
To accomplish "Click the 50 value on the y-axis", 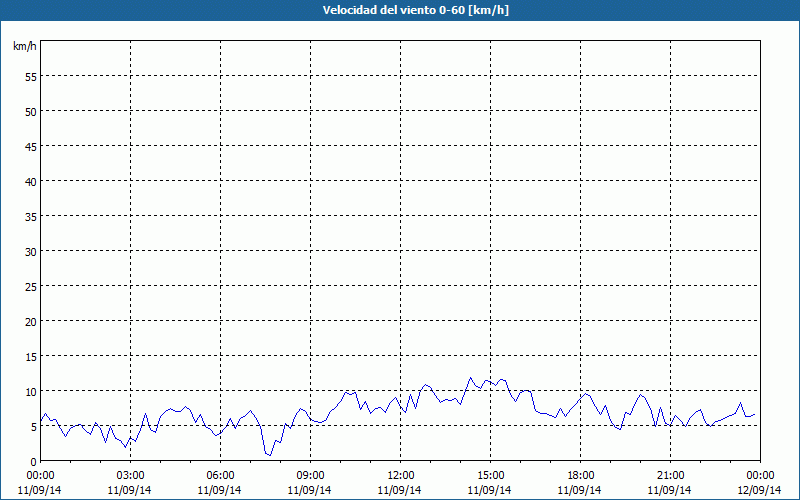I will pyautogui.click(x=31, y=111).
